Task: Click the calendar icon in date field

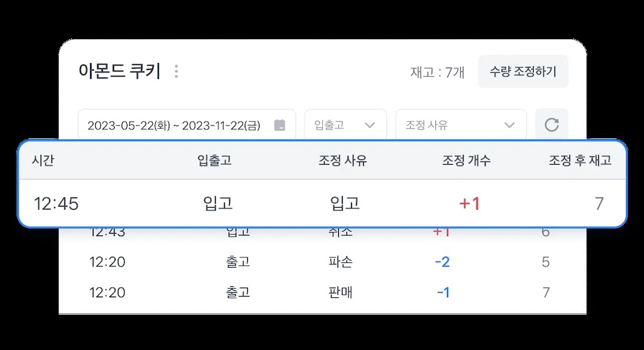Action: tap(279, 125)
